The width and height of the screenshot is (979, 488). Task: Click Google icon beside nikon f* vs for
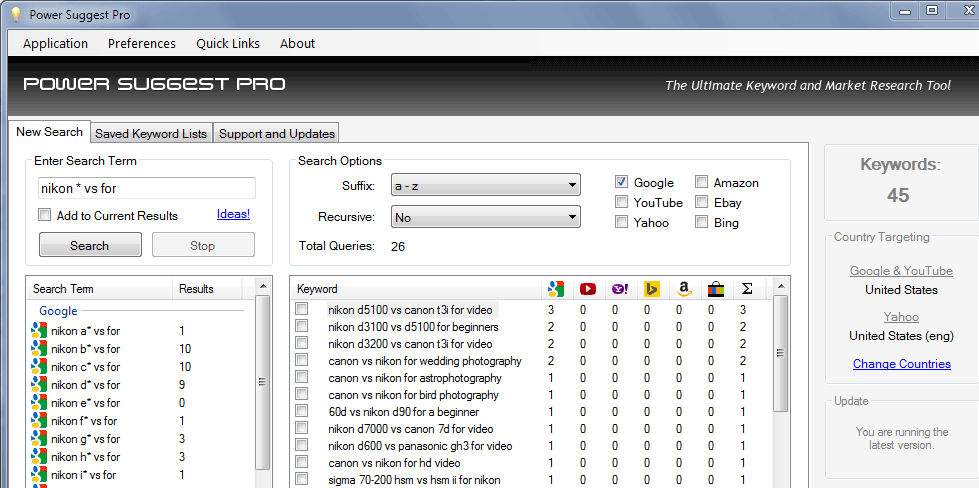click(x=39, y=421)
